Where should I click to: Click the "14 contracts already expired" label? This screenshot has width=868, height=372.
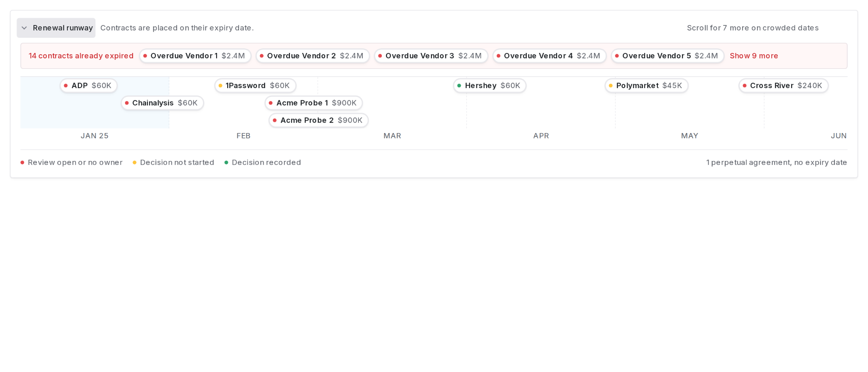point(81,56)
